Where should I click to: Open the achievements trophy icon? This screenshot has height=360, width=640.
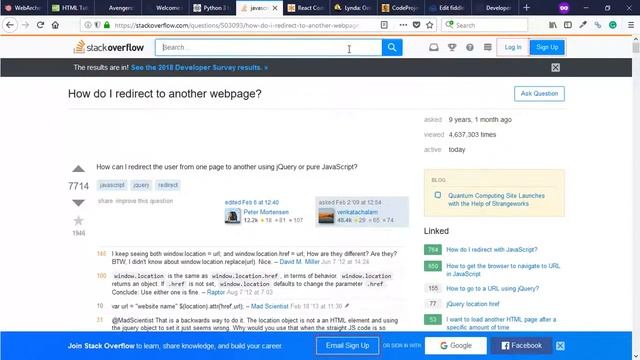pos(452,47)
